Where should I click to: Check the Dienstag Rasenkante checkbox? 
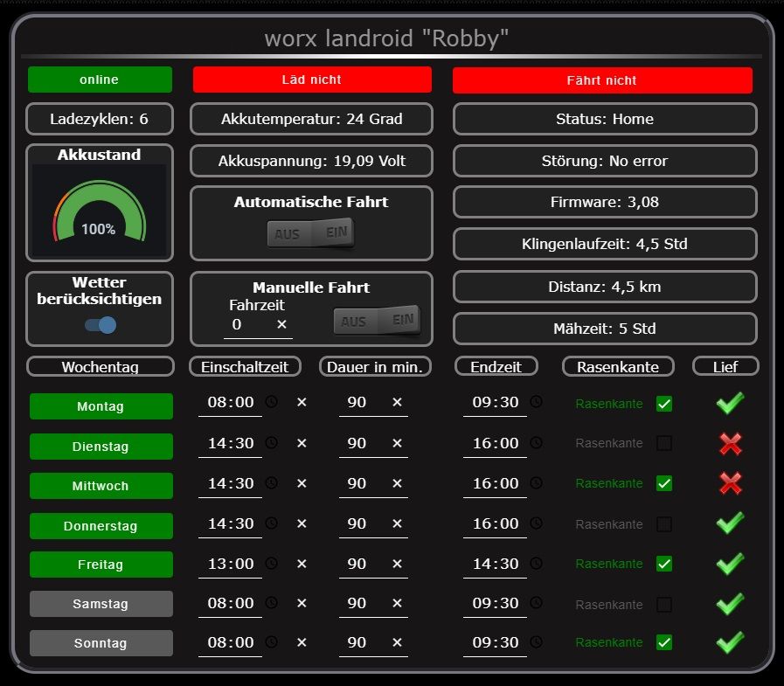click(664, 443)
